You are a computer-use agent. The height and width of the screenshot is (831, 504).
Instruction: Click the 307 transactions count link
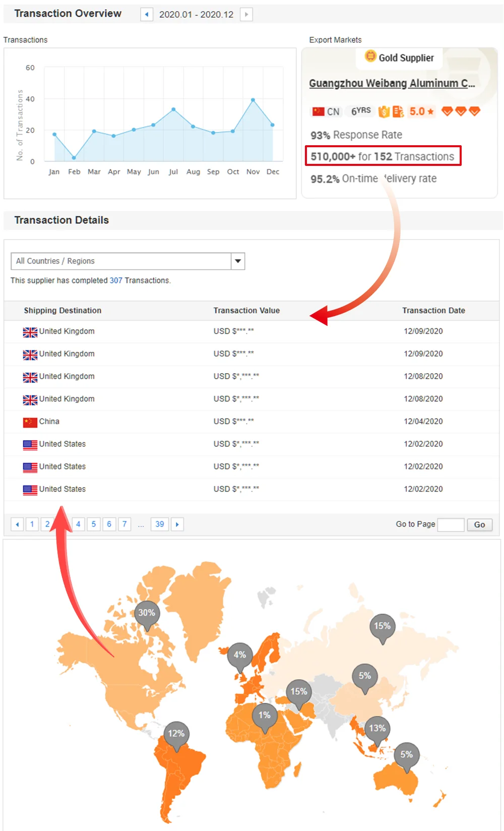click(116, 281)
